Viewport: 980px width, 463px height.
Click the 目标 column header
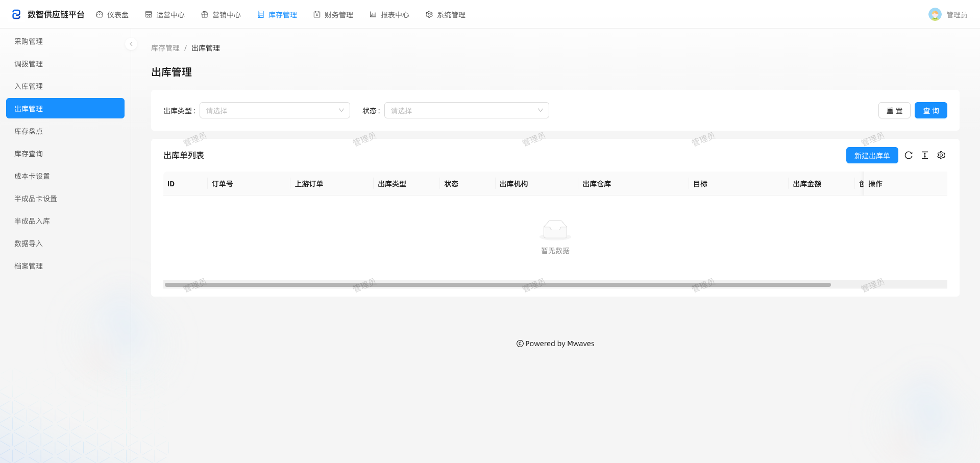pyautogui.click(x=739, y=184)
